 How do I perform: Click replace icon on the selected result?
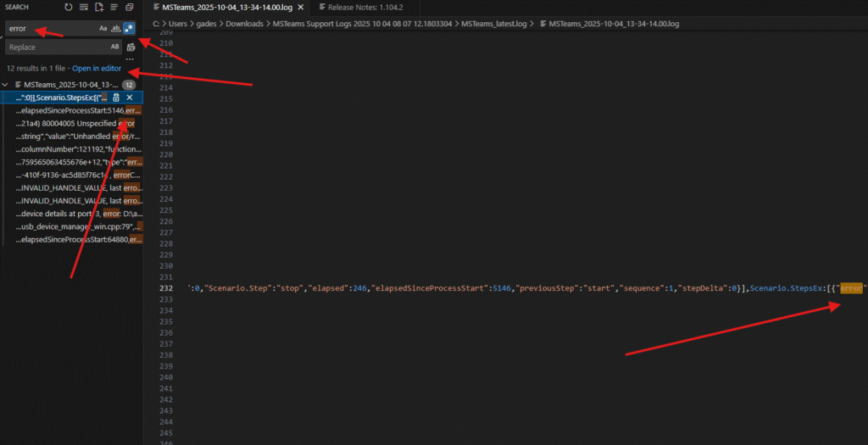point(116,98)
